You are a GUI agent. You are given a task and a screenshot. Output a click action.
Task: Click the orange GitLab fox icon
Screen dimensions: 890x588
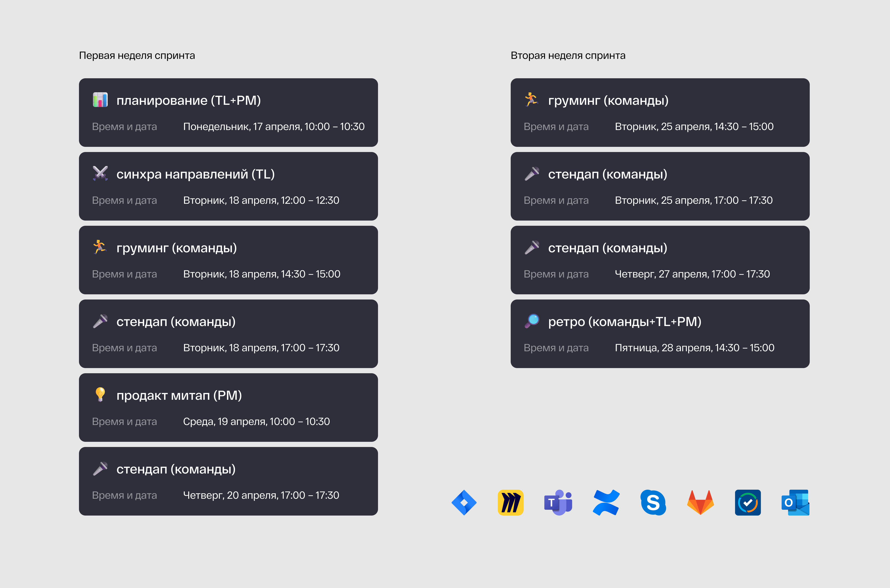coord(700,502)
